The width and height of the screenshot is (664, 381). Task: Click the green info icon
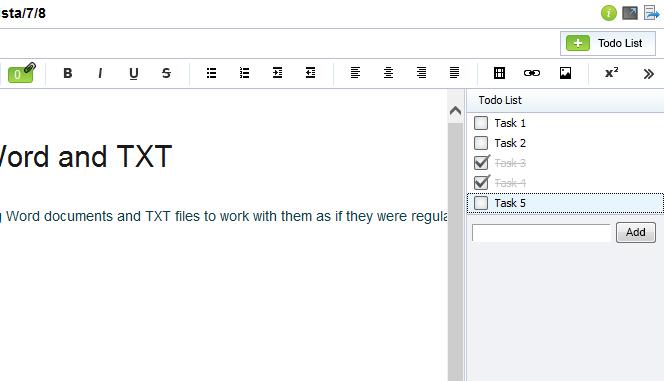click(x=609, y=13)
